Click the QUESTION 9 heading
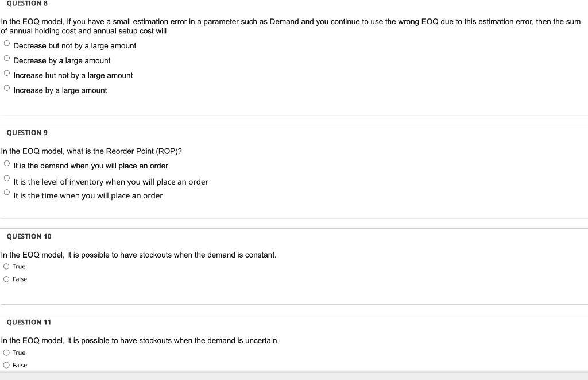Image resolution: width=588 pixels, height=380 pixels. [27, 133]
